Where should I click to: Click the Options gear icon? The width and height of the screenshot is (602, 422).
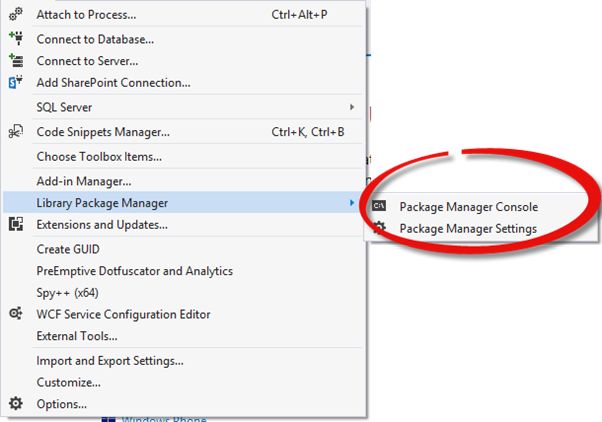click(x=15, y=404)
